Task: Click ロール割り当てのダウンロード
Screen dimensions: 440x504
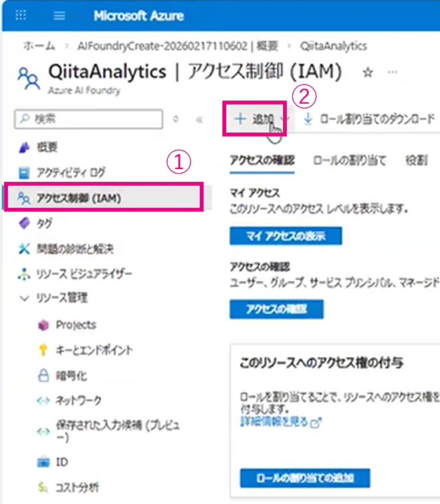Action: (x=377, y=119)
